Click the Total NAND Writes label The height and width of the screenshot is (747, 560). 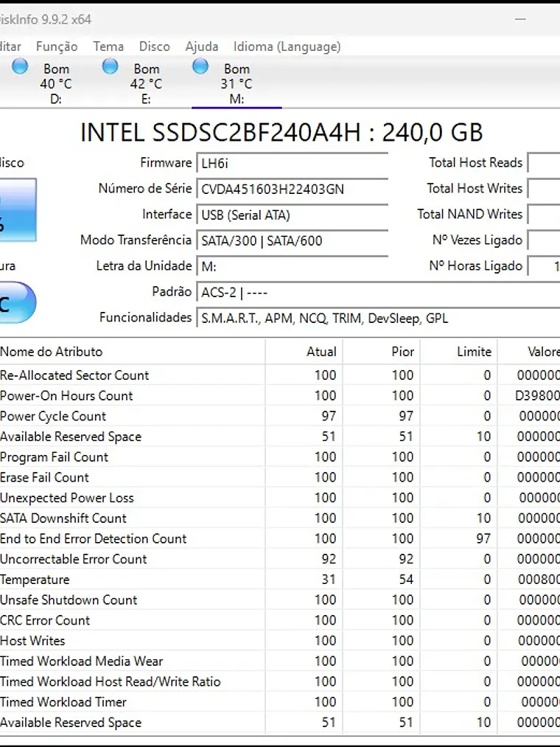click(469, 215)
